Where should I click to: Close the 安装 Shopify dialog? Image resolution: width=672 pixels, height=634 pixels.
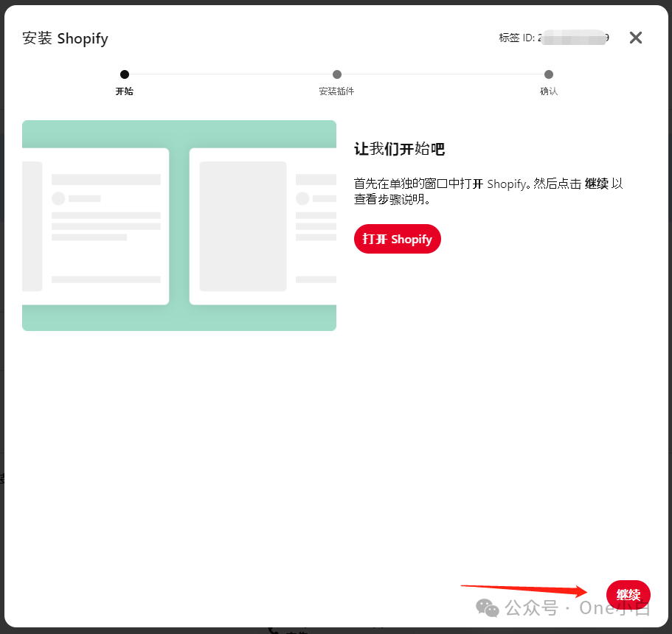[x=636, y=38]
